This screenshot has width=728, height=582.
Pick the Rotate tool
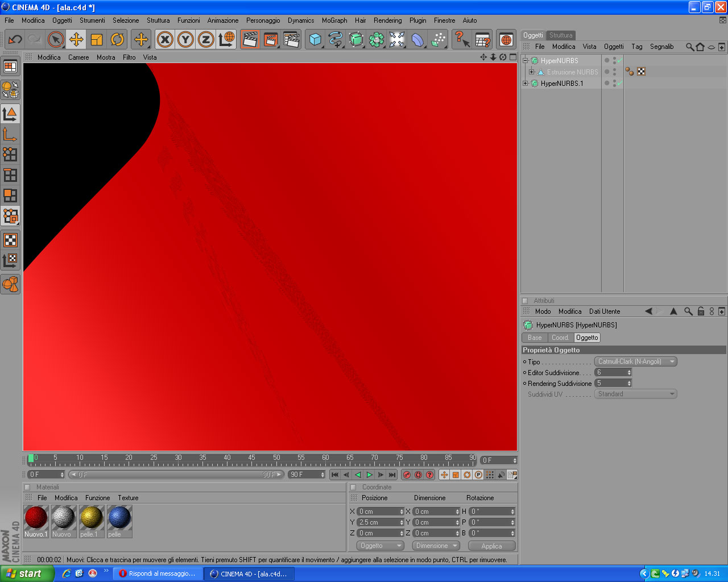117,39
